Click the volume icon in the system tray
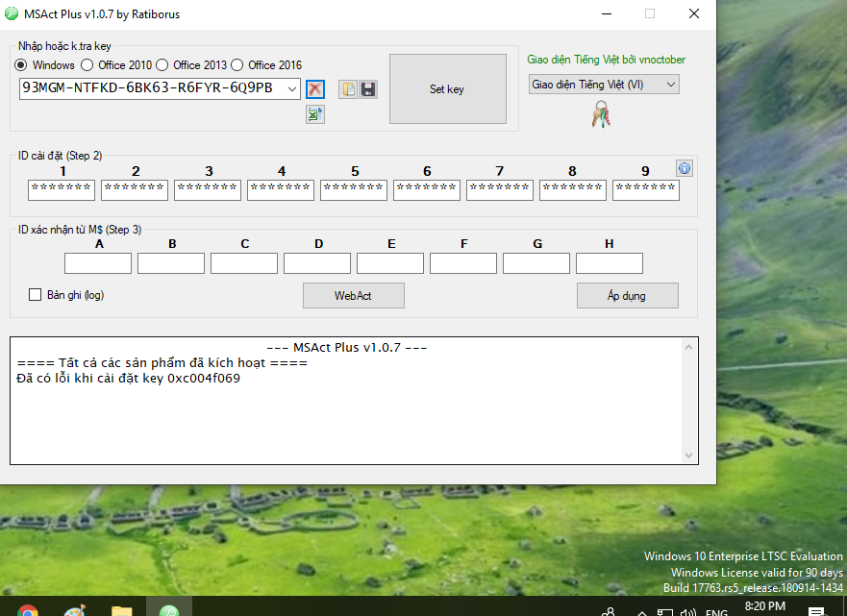This screenshot has height=616, width=847. click(687, 613)
